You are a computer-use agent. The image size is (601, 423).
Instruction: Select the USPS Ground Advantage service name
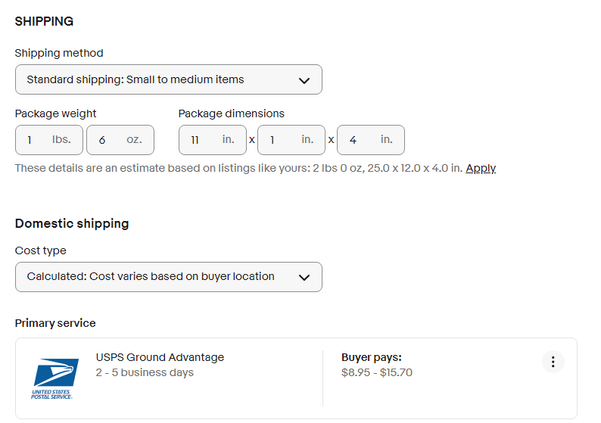(160, 357)
